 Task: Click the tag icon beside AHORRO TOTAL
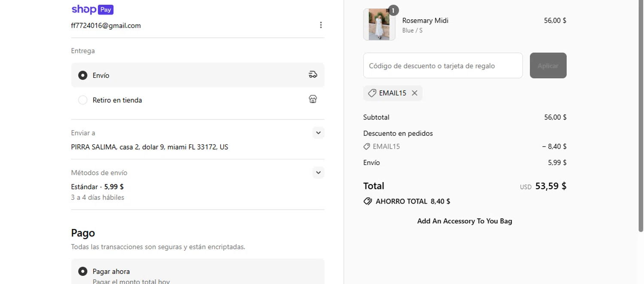[368, 201]
